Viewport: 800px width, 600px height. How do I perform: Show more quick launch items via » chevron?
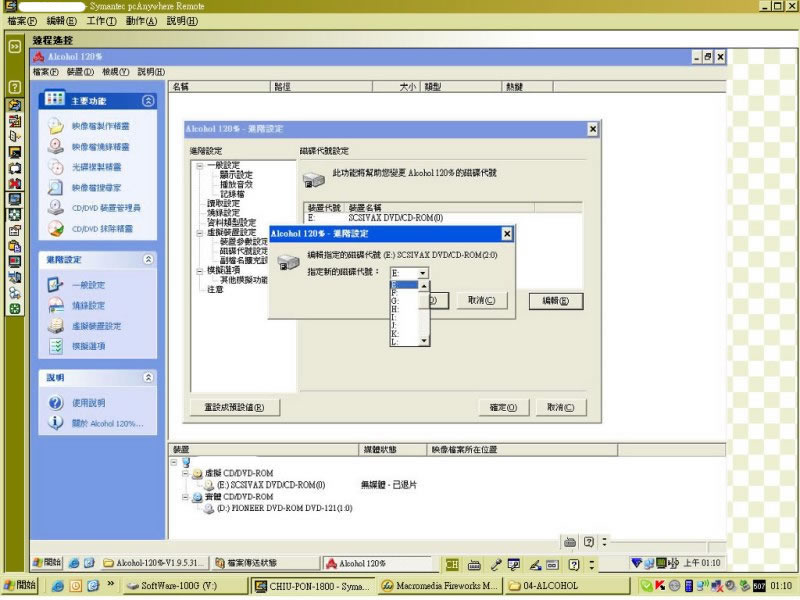[111, 584]
